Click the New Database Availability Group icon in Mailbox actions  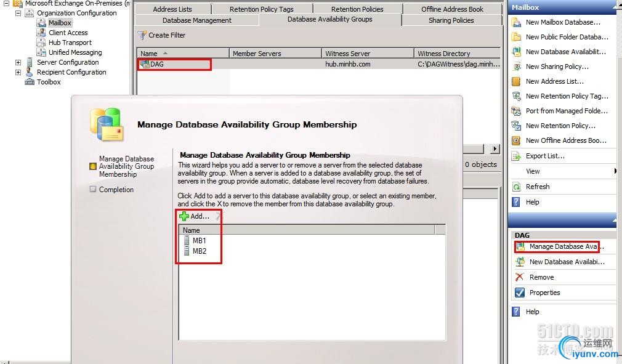click(x=516, y=52)
